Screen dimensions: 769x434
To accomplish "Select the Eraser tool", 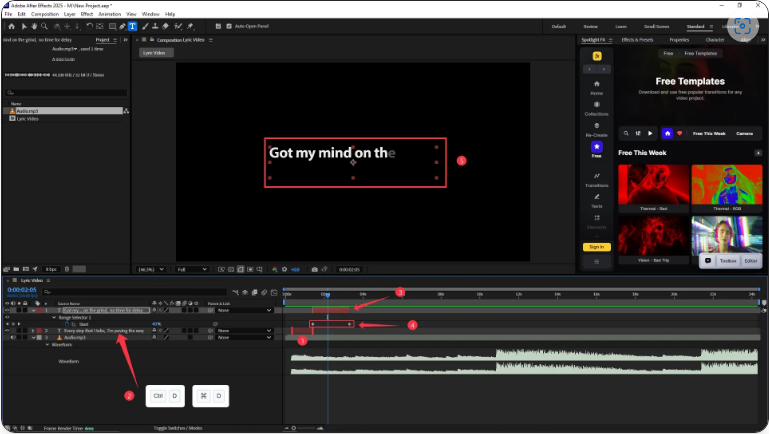I will point(166,26).
